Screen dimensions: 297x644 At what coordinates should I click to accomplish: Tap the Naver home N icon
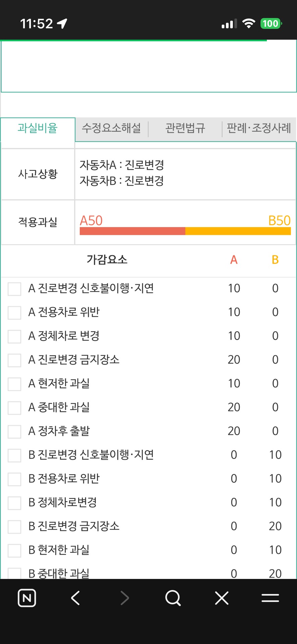point(27,598)
